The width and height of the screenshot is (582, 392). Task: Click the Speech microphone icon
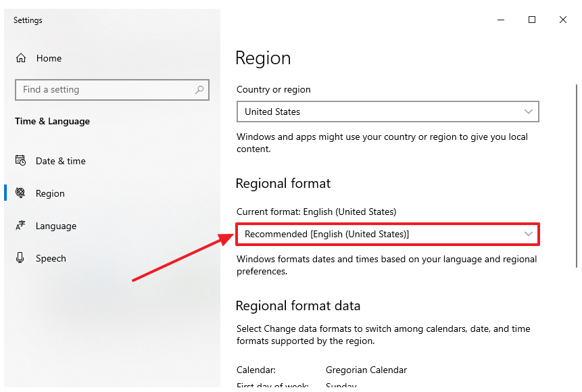click(x=20, y=258)
